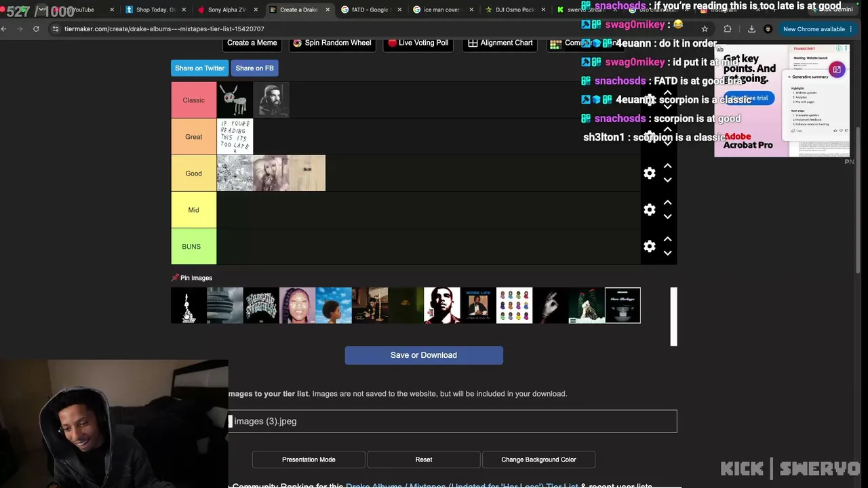Move the BUNS tier row up
868x488 pixels.
[668, 239]
